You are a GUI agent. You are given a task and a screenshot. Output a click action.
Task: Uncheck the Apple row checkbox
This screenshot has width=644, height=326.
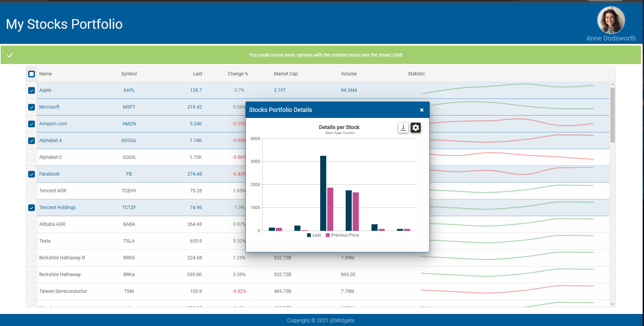click(x=32, y=90)
